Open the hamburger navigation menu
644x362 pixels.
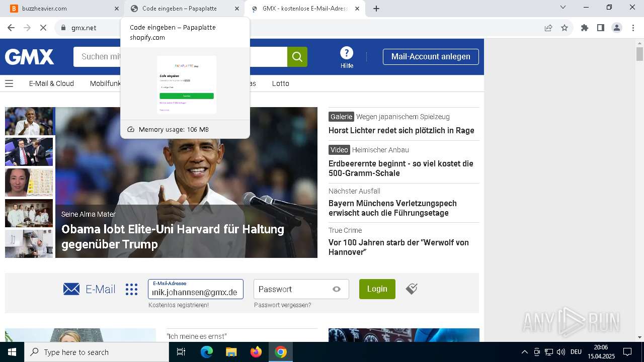pyautogui.click(x=9, y=83)
